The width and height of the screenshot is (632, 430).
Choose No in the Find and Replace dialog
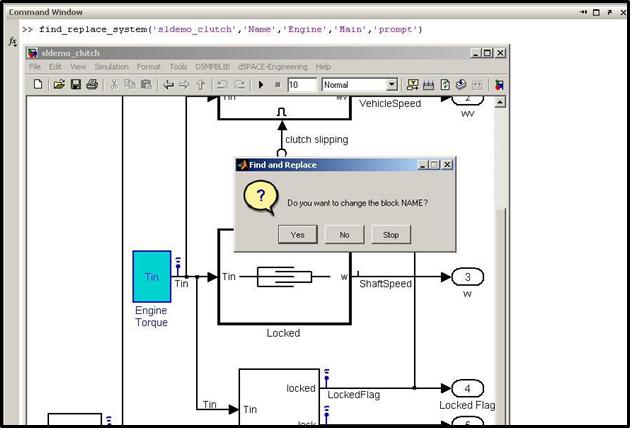(x=344, y=235)
